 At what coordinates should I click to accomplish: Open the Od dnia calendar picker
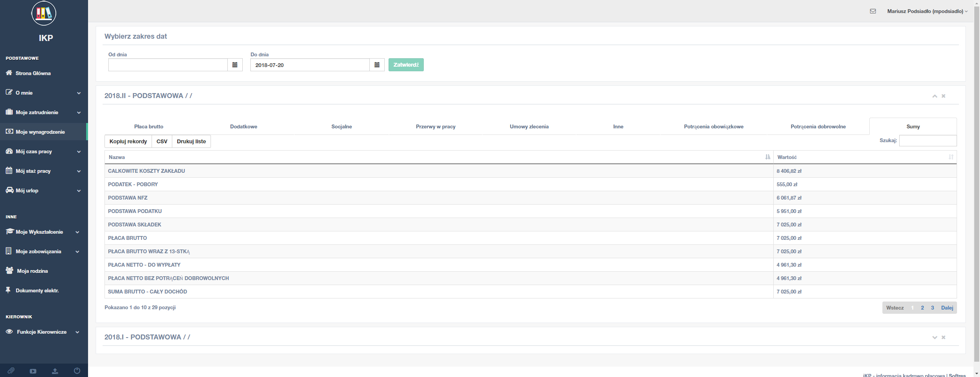(x=235, y=65)
